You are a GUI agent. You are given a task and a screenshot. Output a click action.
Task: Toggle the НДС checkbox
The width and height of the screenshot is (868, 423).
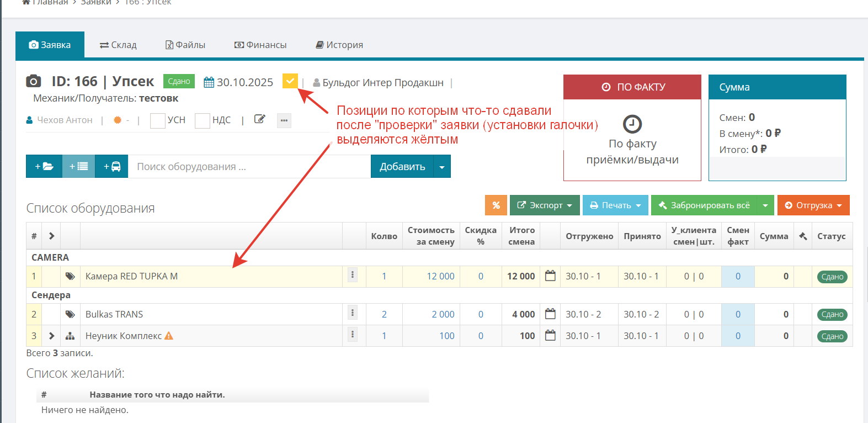[203, 120]
